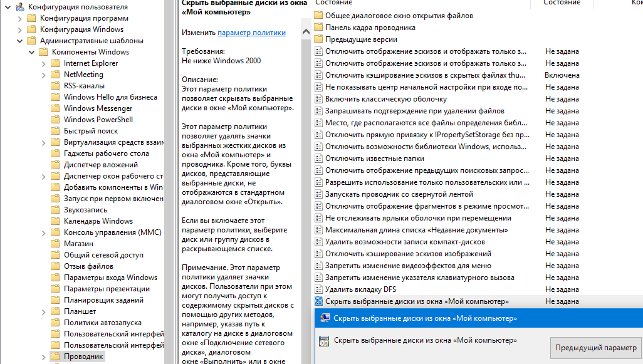
Task: Open Панель кадра проводника folder icon
Action: (318, 28)
